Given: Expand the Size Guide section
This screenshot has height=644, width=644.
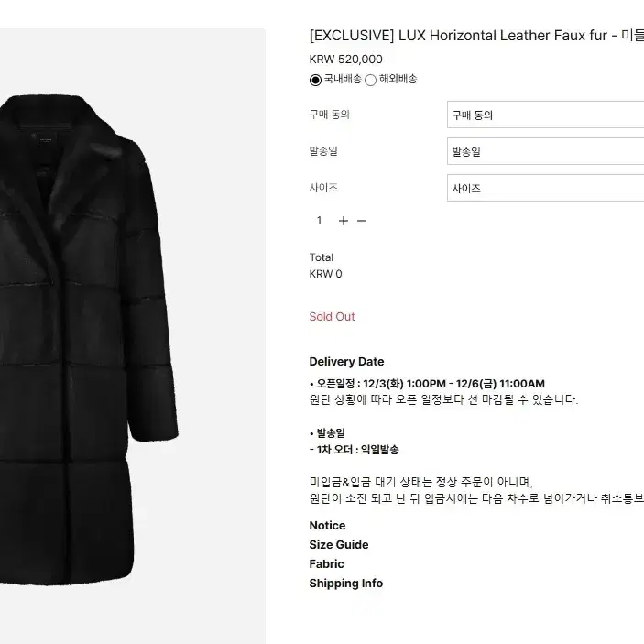Looking at the screenshot, I should point(339,545).
